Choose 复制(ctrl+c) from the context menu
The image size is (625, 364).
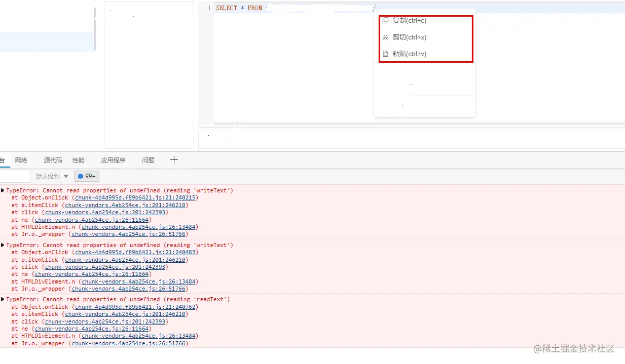(409, 20)
